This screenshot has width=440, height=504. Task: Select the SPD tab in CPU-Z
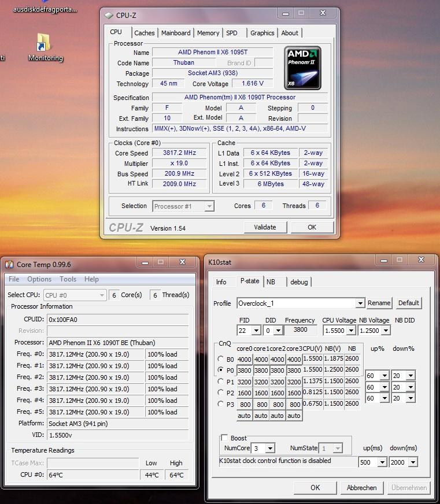(x=232, y=33)
